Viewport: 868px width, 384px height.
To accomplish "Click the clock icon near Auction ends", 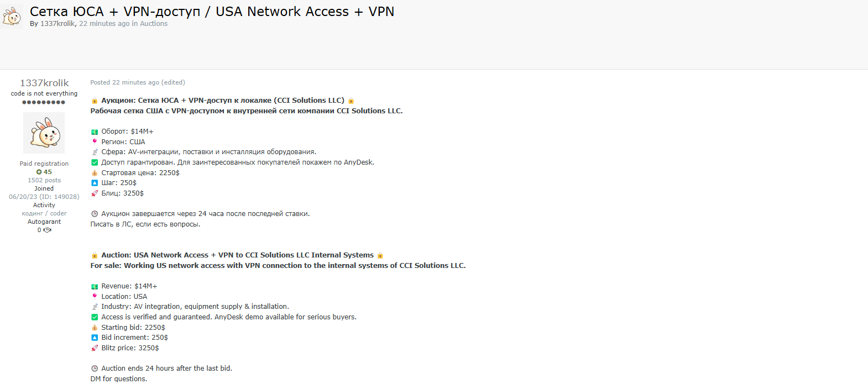I will 95,369.
